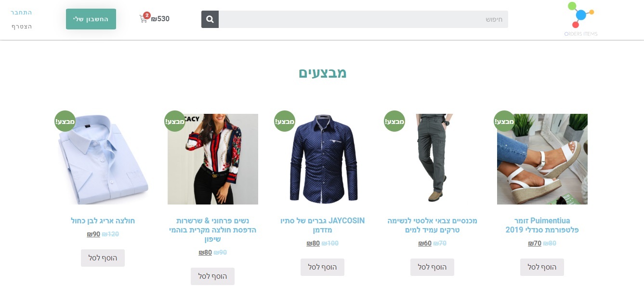Add the white sandals to cart

tap(542, 267)
